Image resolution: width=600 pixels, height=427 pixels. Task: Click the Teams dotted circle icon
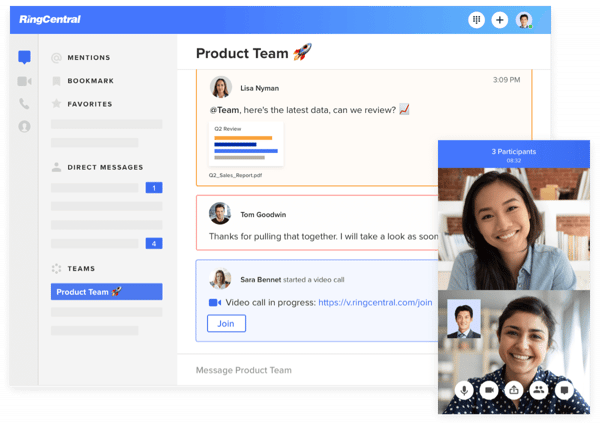tap(56, 268)
